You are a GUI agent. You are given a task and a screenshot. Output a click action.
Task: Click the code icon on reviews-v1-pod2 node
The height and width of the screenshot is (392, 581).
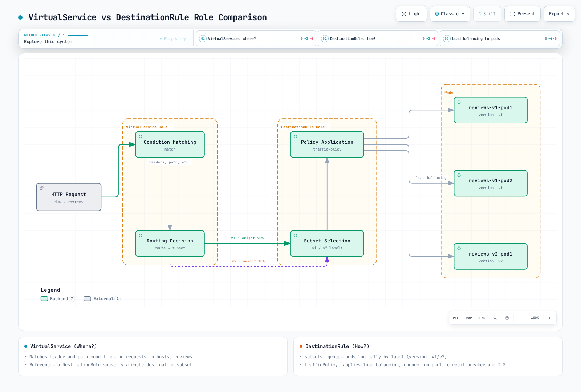click(459, 175)
